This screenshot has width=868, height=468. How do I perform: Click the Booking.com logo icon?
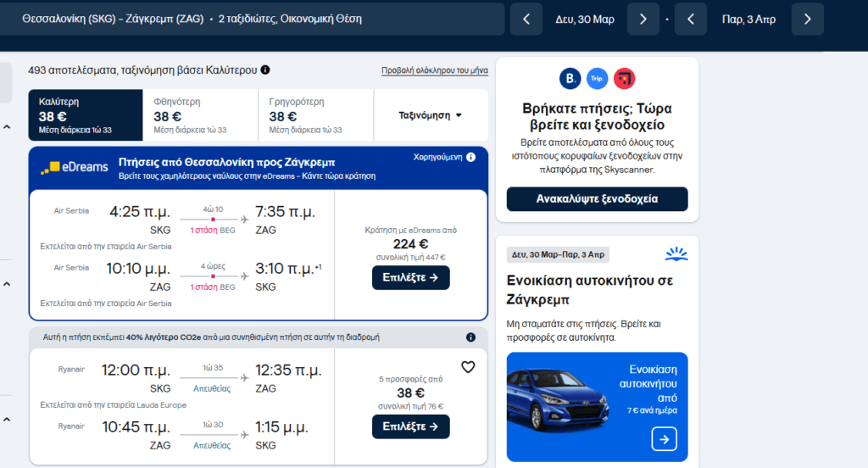click(570, 79)
